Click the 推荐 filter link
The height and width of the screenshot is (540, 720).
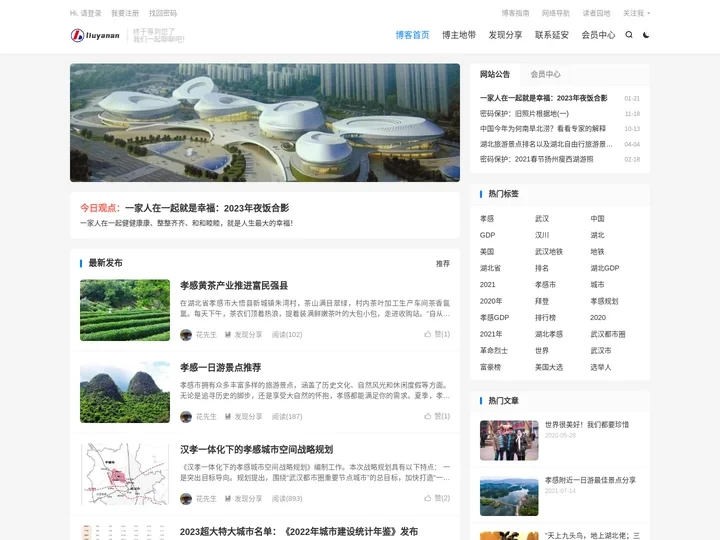pos(443,264)
